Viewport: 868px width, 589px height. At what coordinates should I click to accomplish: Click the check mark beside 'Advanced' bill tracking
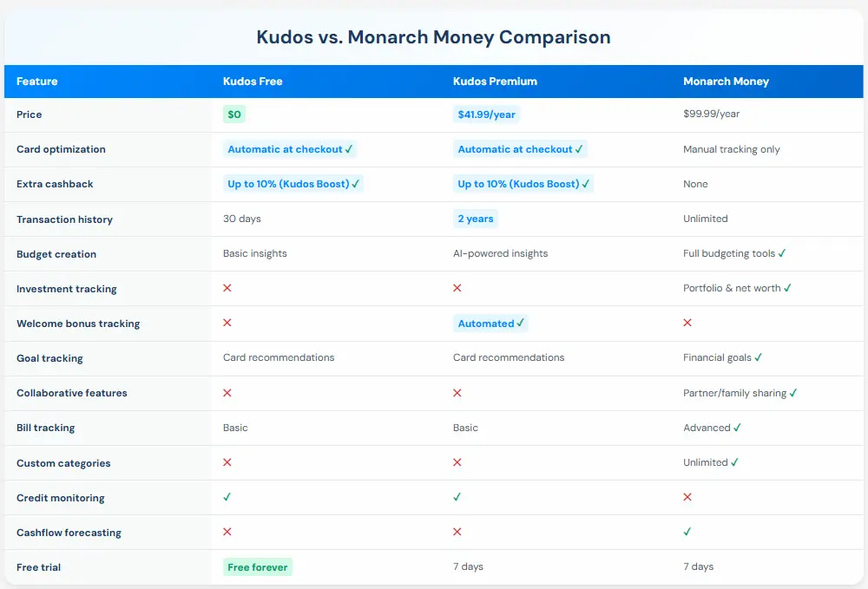737,428
